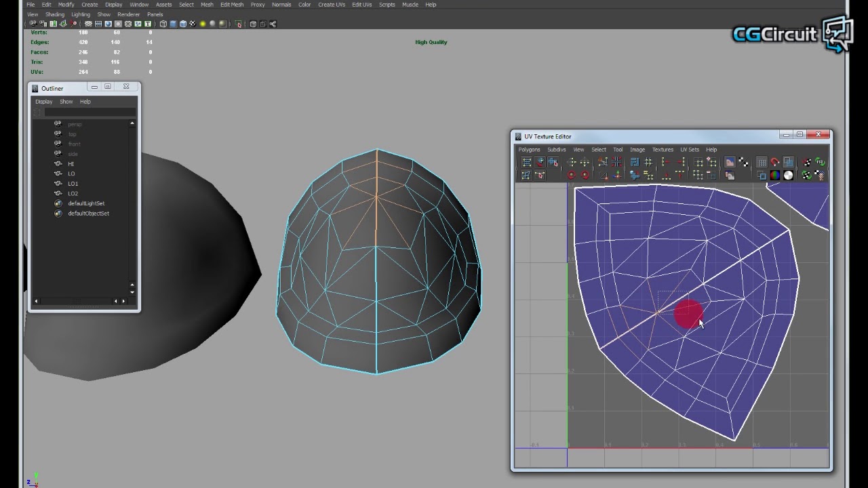Toggle dimmed checker image display in UV editor

(x=743, y=162)
